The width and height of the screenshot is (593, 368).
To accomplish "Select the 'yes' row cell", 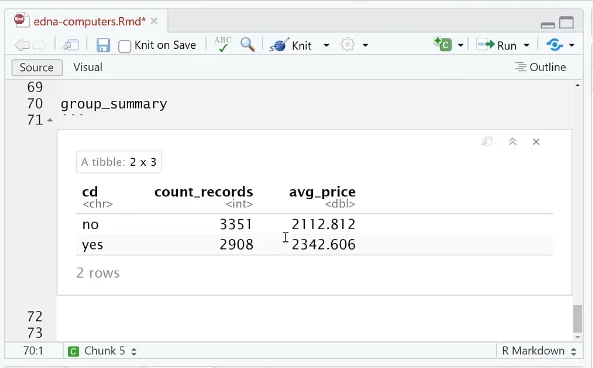I will pyautogui.click(x=93, y=245).
